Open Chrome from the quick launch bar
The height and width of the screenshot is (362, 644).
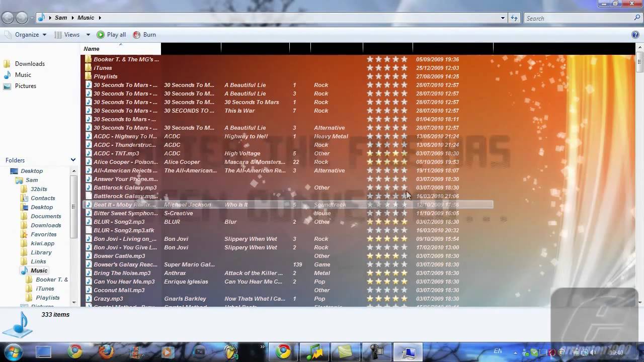click(x=75, y=351)
